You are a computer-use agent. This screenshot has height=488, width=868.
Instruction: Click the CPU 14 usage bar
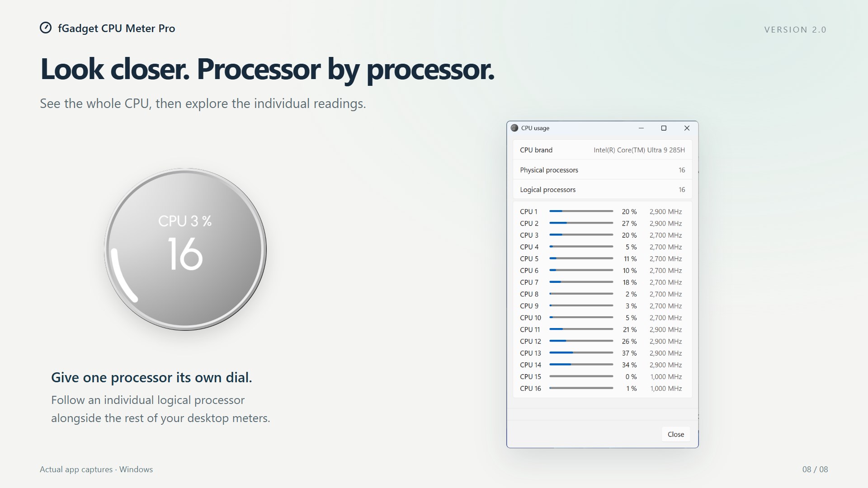point(581,365)
